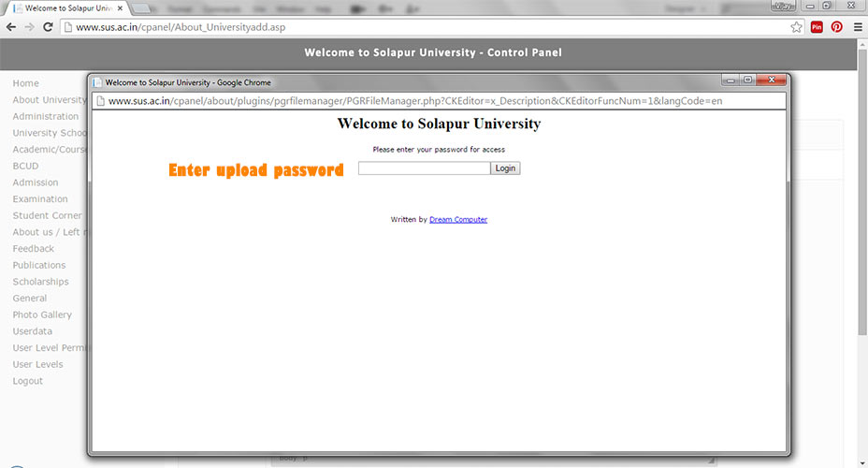Click the popup window tab page icon
Image resolution: width=868 pixels, height=468 pixels.
97,82
